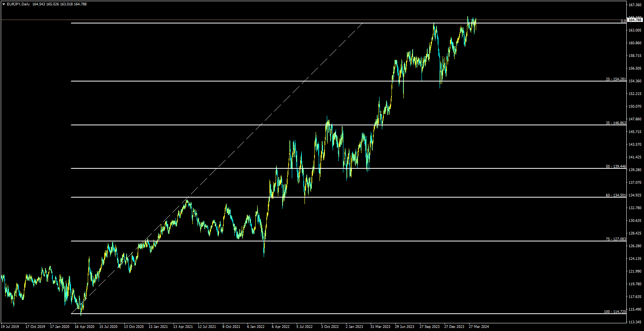Click price scale value 137.070
644x331 pixels.
[635, 182]
